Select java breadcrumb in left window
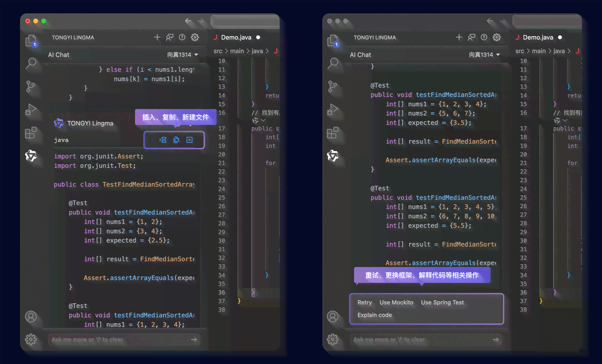 click(257, 51)
